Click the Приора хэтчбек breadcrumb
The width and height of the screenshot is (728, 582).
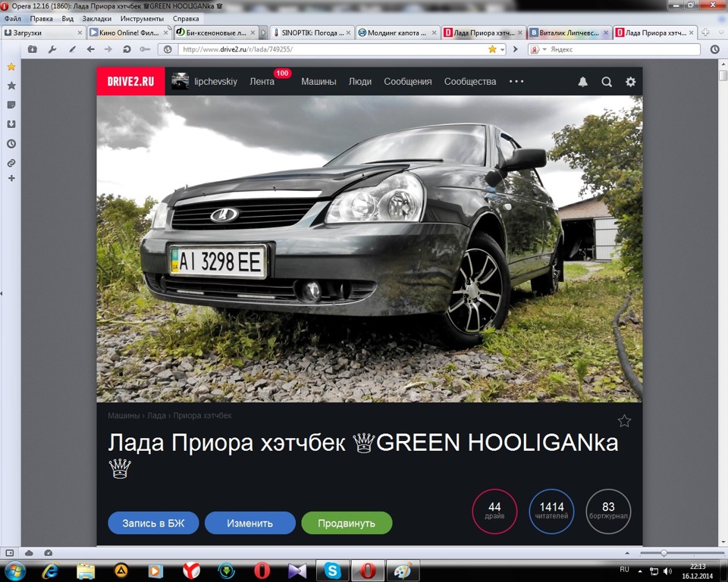[x=202, y=415]
